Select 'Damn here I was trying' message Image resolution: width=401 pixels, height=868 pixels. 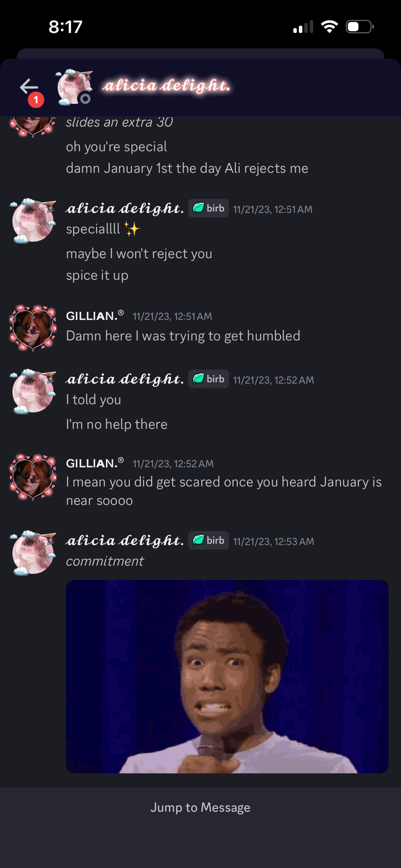point(183,336)
